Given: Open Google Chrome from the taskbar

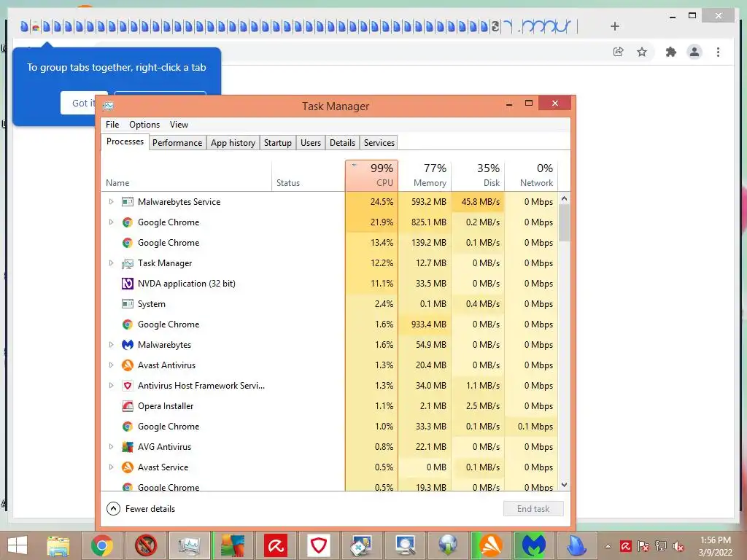Looking at the screenshot, I should click(x=102, y=545).
